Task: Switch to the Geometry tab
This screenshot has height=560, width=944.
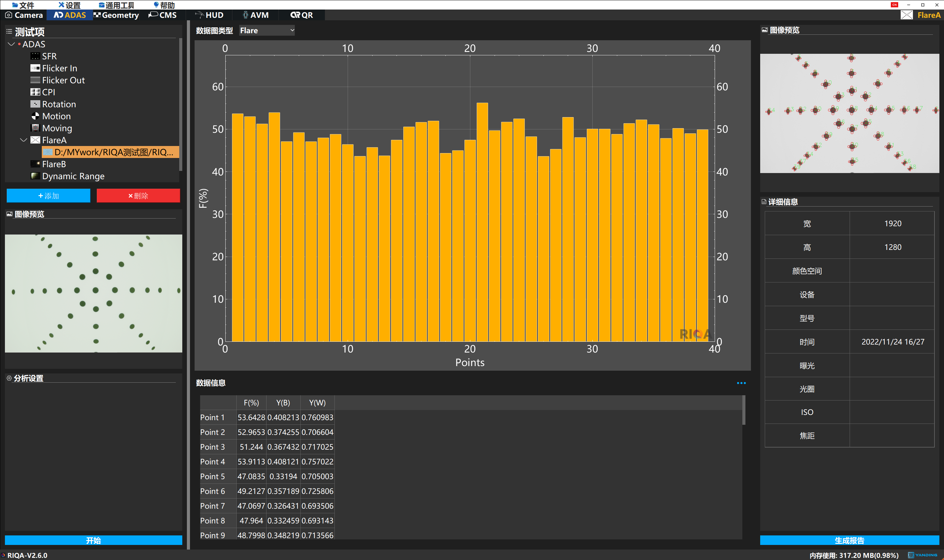Action: [x=116, y=15]
